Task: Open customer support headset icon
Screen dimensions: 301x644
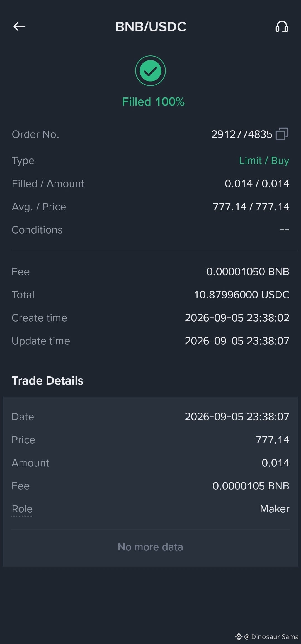Action: coord(282,27)
